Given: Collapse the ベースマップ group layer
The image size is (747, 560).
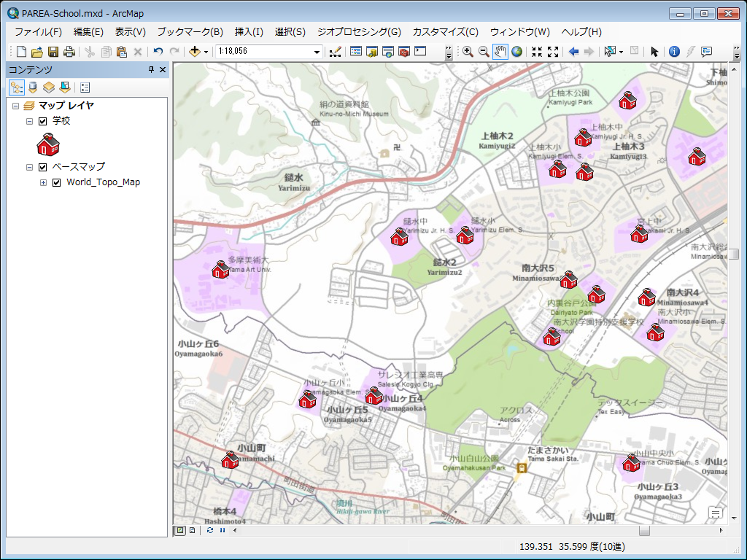Looking at the screenshot, I should 29,167.
